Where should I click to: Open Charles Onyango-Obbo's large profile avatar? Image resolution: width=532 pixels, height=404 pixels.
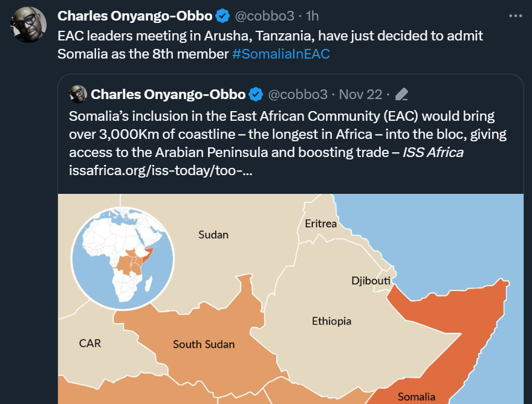28,24
